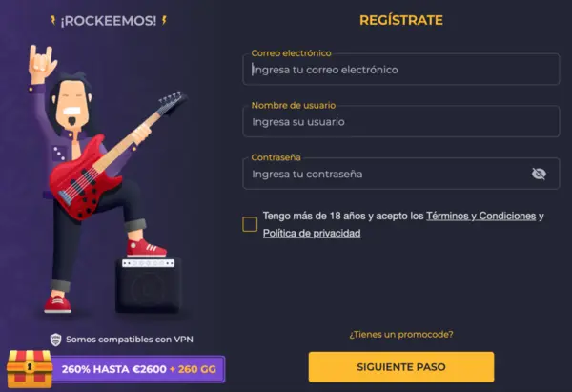
Task: Open the Términos y Condiciones link
Action: pyautogui.click(x=480, y=217)
